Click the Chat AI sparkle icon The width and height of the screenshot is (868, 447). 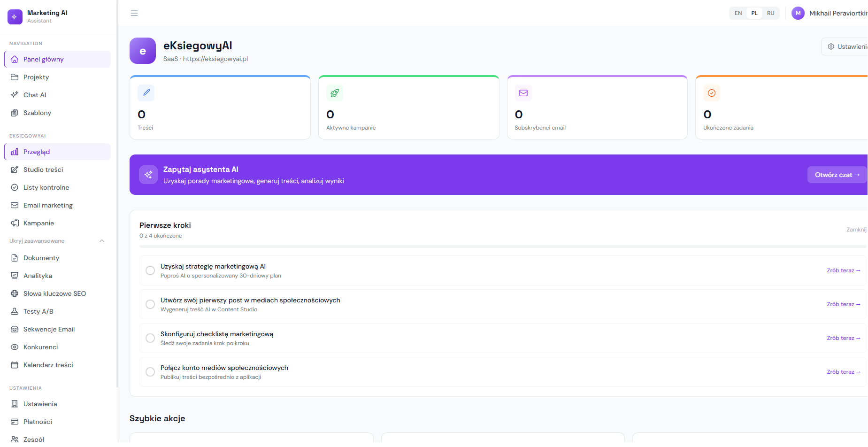15,95
